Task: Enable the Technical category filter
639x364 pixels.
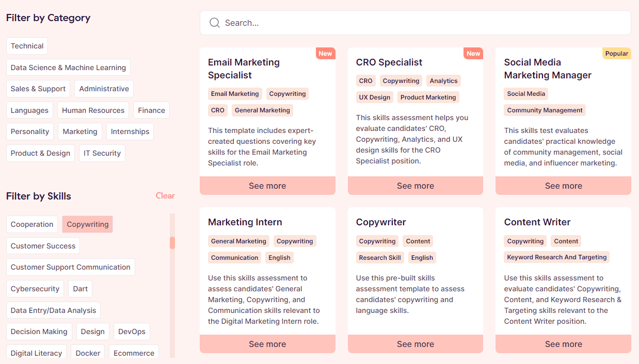Action: (27, 45)
